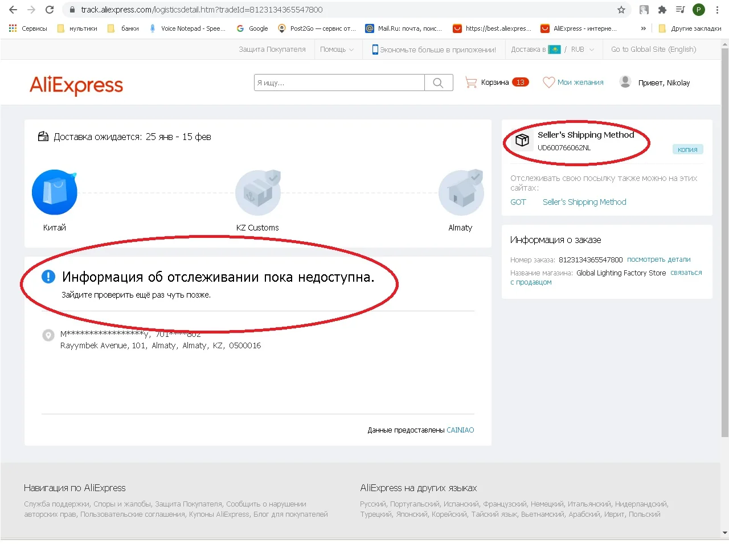Open the AliExpress интерне... bookmark
This screenshot has height=560, width=729.
click(579, 28)
